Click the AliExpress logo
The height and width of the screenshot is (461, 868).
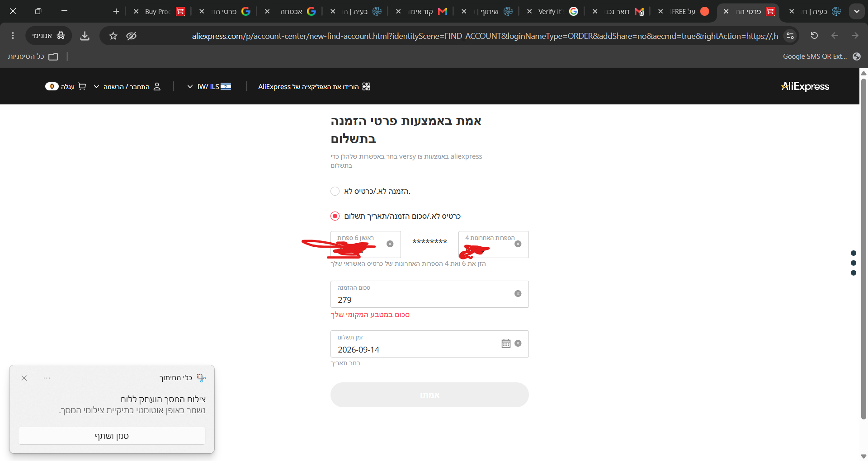tap(805, 86)
